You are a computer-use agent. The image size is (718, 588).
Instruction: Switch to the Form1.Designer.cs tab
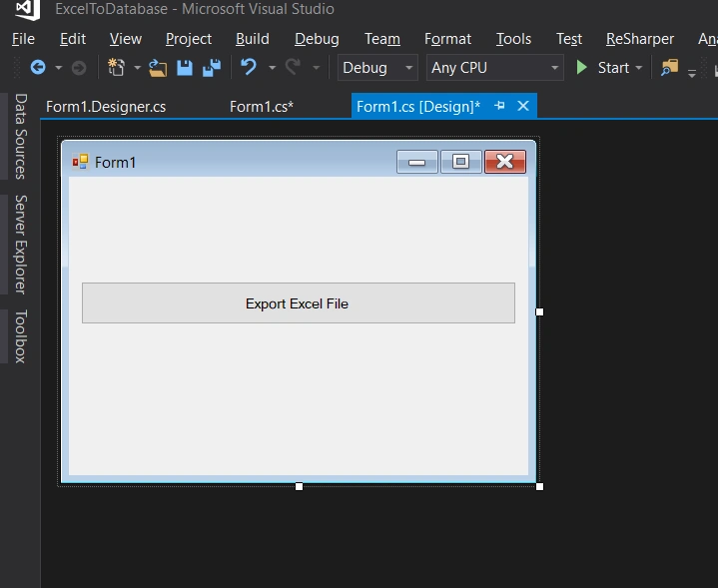[x=106, y=106]
